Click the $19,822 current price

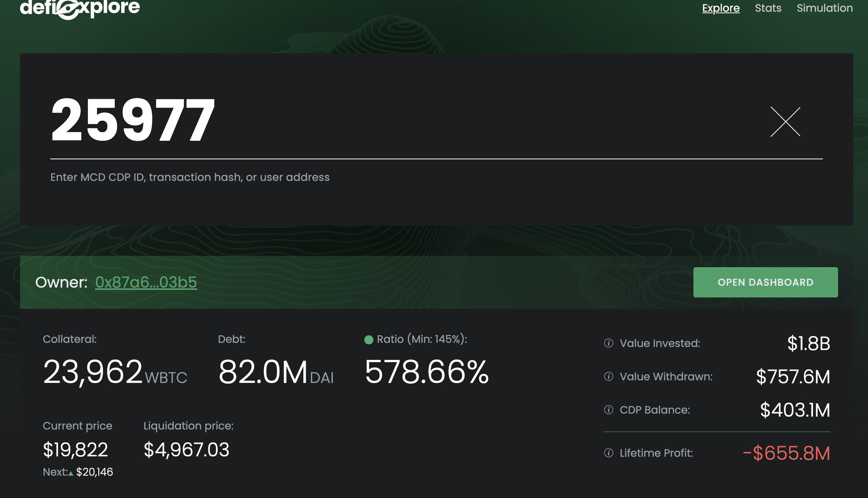pyautogui.click(x=75, y=450)
